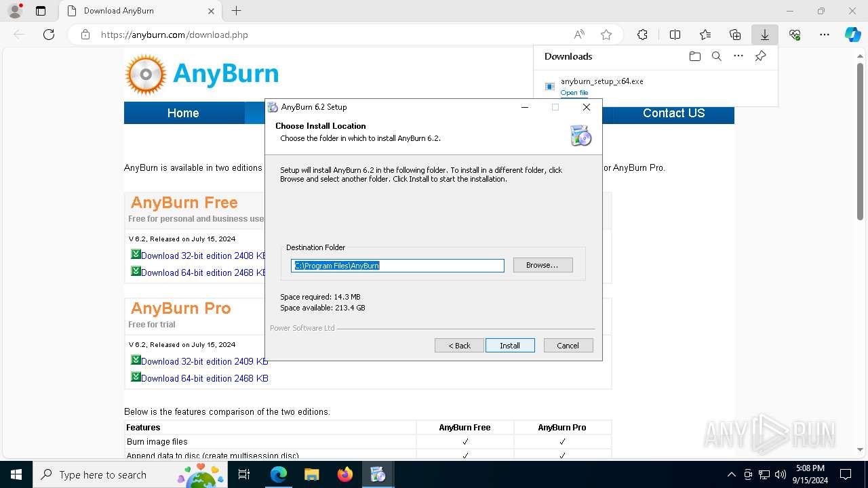Click the address bar URL

tap(174, 35)
